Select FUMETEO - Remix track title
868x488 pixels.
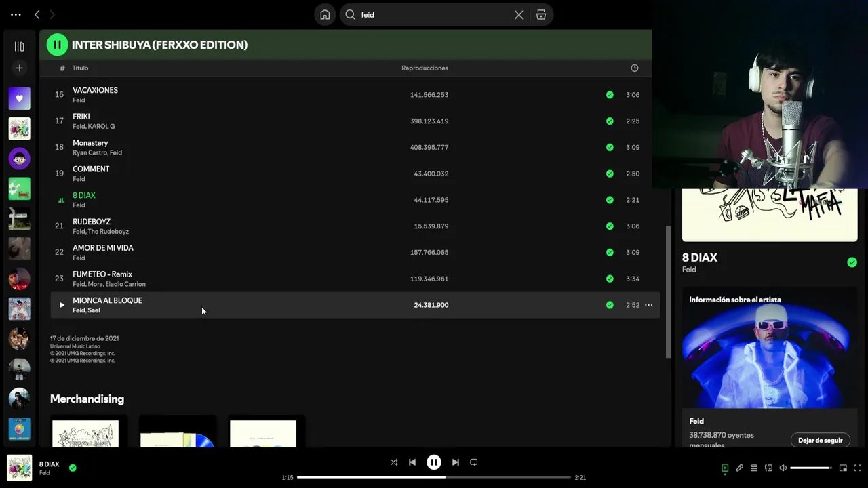click(102, 274)
